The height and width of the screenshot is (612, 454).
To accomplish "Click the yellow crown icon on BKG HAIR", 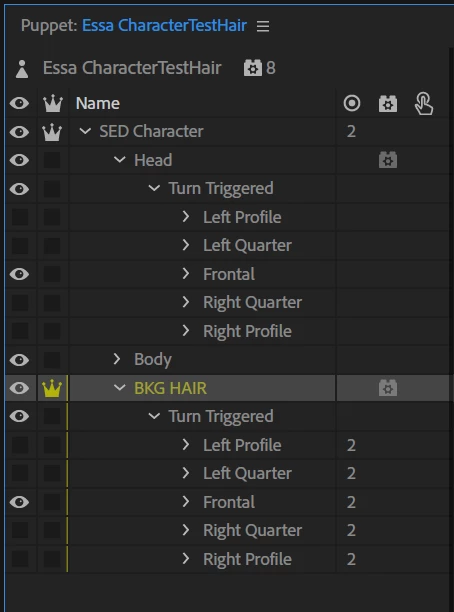I will point(52,388).
